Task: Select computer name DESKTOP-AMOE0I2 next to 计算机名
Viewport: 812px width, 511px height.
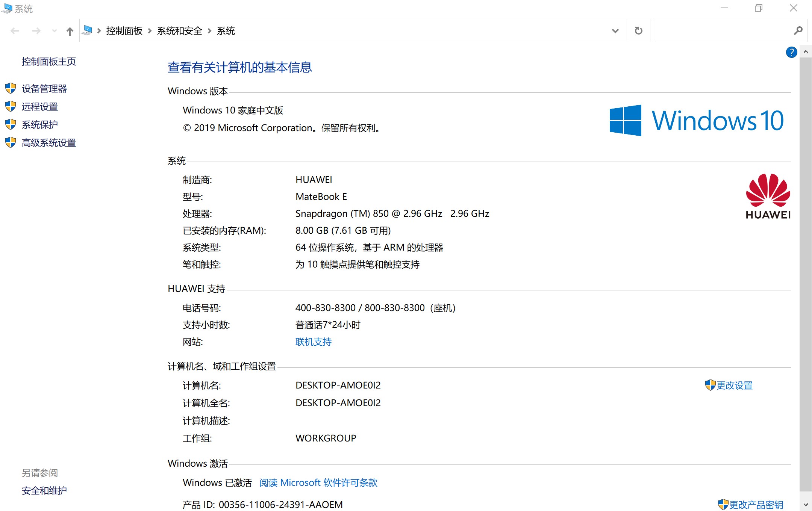Action: tap(338, 386)
